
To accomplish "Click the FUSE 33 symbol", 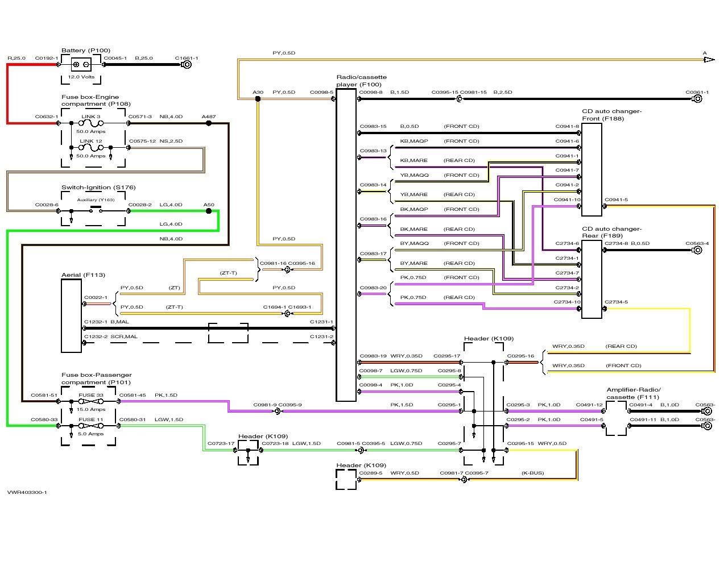I will (90, 401).
